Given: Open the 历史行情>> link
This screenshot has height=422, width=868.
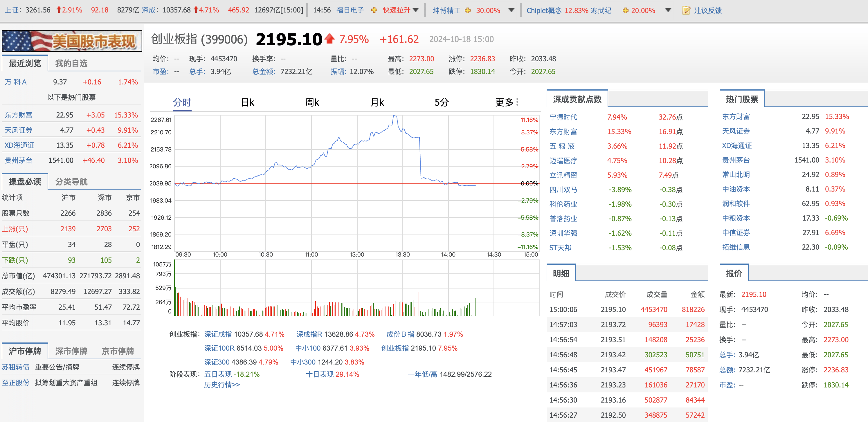Looking at the screenshot, I should [222, 385].
